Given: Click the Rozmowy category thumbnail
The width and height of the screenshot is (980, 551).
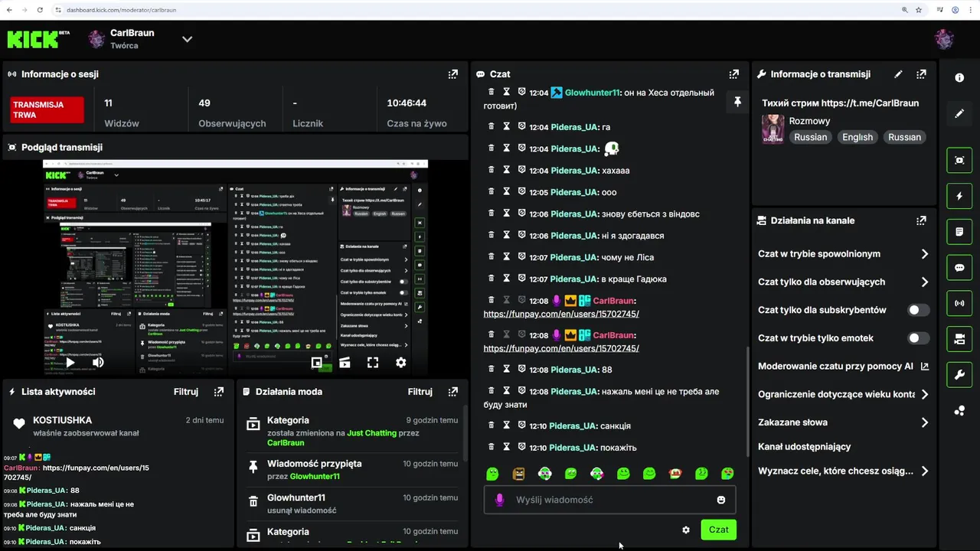Looking at the screenshot, I should [x=773, y=129].
